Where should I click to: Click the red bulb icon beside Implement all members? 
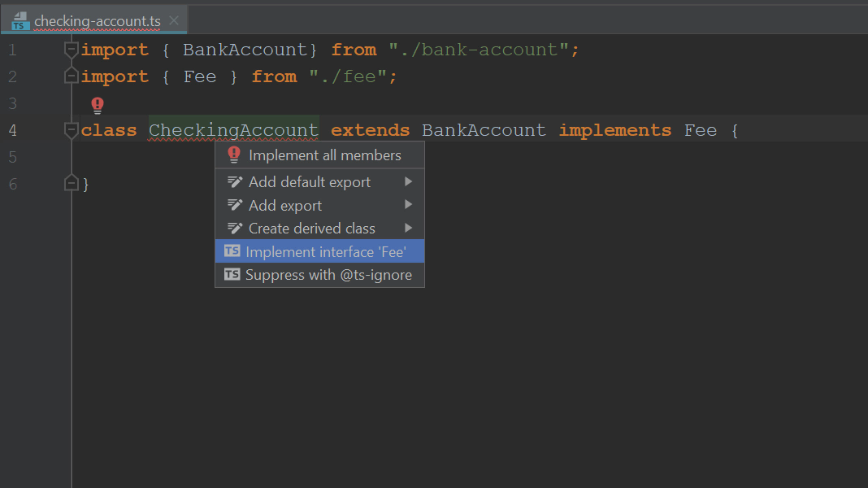(234, 155)
